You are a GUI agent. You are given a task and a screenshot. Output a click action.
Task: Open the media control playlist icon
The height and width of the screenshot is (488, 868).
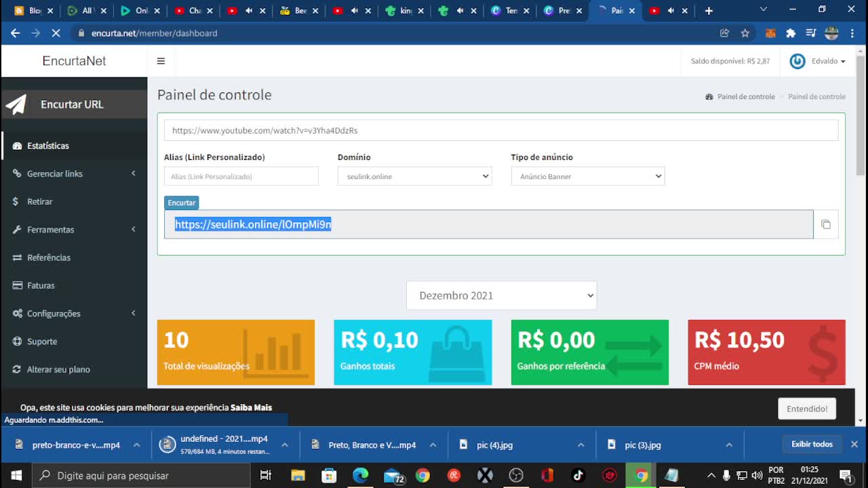(811, 33)
